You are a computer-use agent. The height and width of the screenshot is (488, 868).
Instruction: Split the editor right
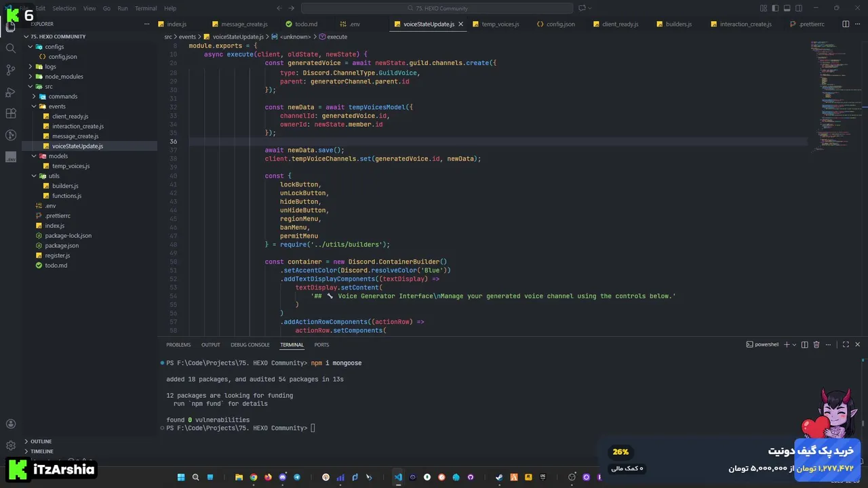(846, 24)
